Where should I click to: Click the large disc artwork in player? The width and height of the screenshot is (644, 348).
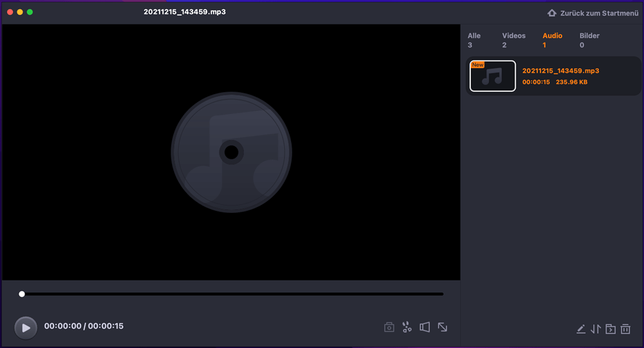point(231,152)
